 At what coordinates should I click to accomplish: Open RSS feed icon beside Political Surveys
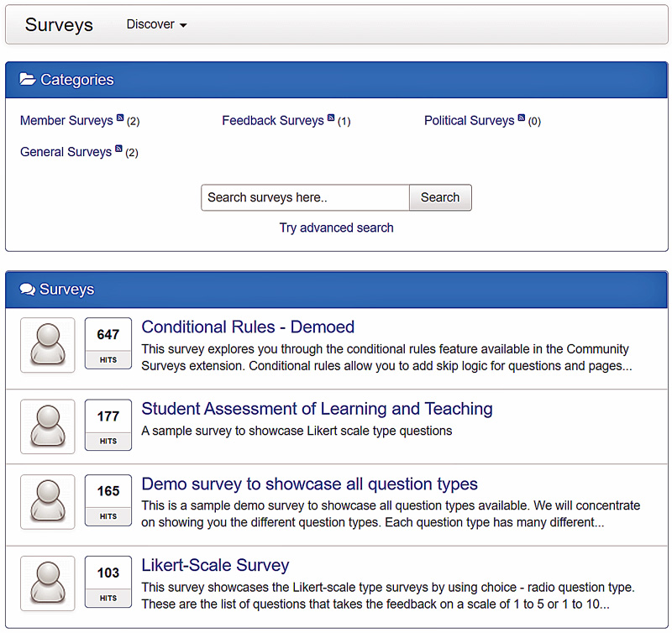[x=521, y=118]
